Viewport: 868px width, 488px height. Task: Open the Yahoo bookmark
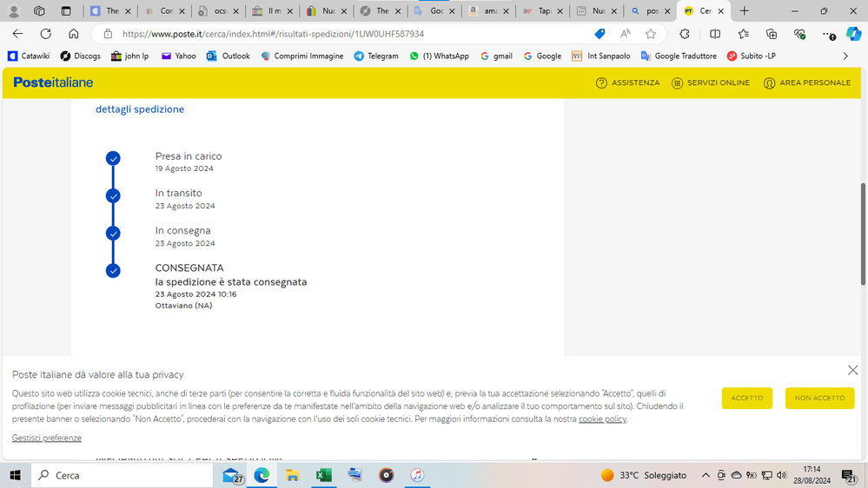[178, 56]
